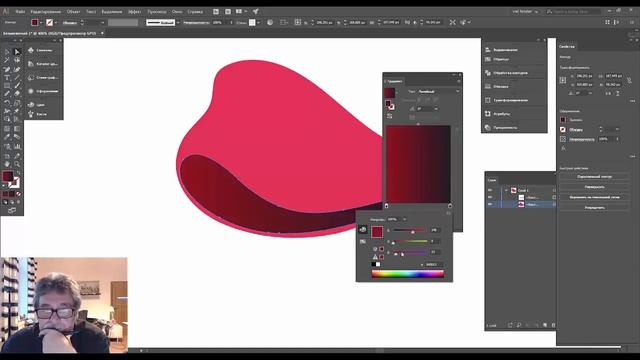Image resolution: width=640 pixels, height=360 pixels.
Task: Open the Appearance (Оформление) panel icon
Action: pyautogui.click(x=31, y=91)
